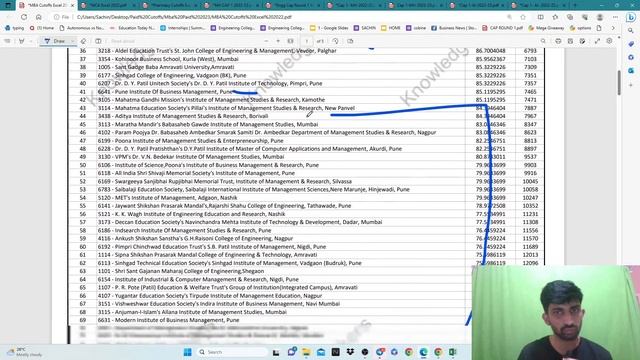This screenshot has width=640, height=360.
Task: Expand the Draw tool options dropdown arrow
Action: pyautogui.click(x=73, y=41)
